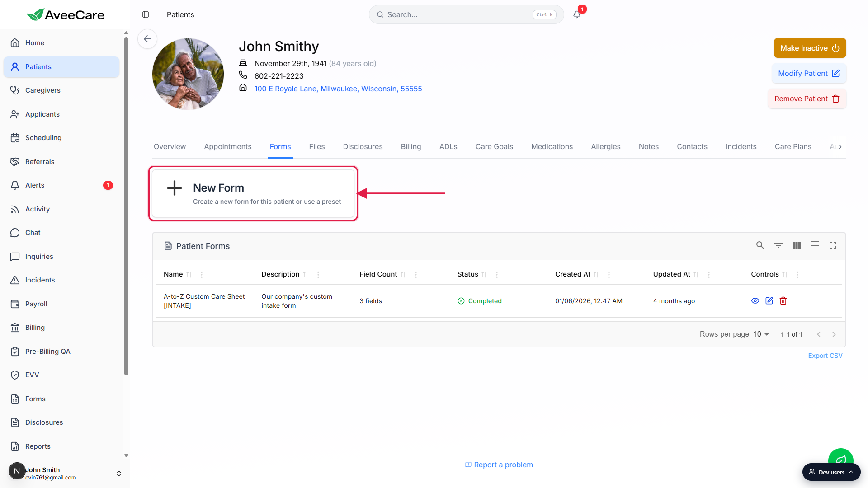Expand the Dev users panel

(831, 472)
